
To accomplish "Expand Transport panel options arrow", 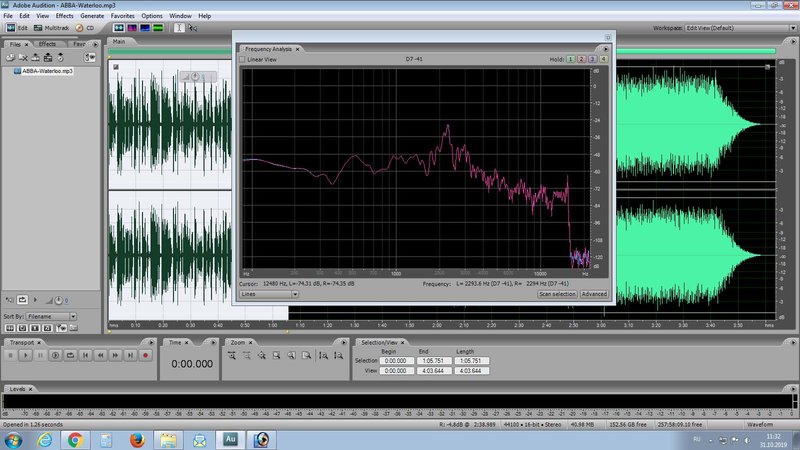I will [151, 342].
